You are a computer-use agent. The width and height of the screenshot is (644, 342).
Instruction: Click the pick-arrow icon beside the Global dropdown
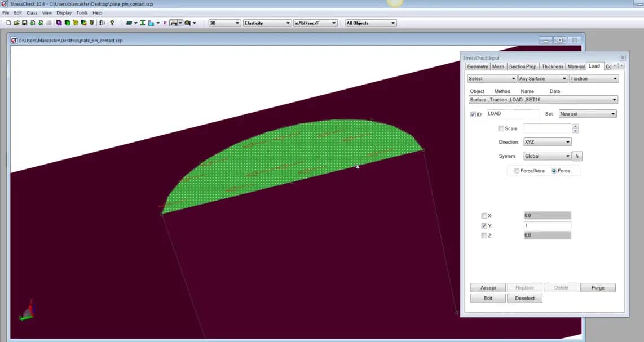(577, 156)
